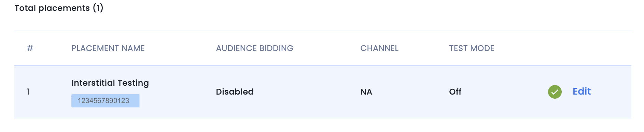Click header space between CHANNEL and TEST MODE
Viewport: 644px width, 132px height.
pos(423,48)
